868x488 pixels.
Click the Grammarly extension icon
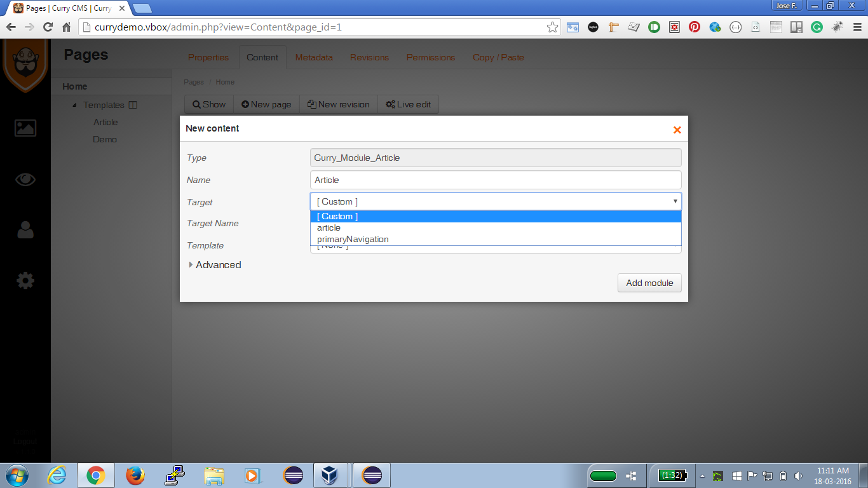[817, 27]
